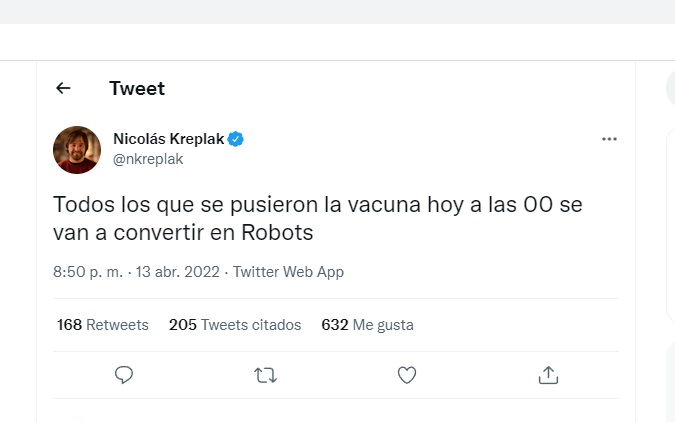Show the 205 Tweets citados

(x=235, y=325)
